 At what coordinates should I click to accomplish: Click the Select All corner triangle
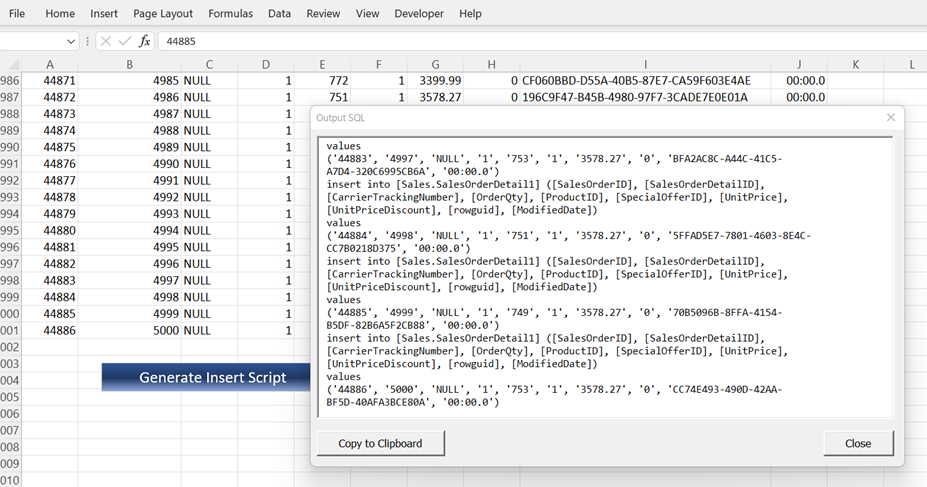[x=13, y=64]
